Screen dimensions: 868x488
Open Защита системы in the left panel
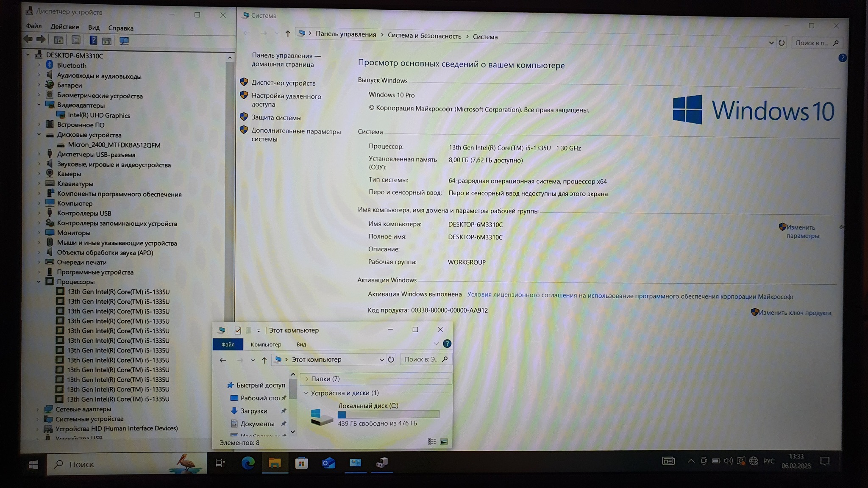pyautogui.click(x=276, y=118)
